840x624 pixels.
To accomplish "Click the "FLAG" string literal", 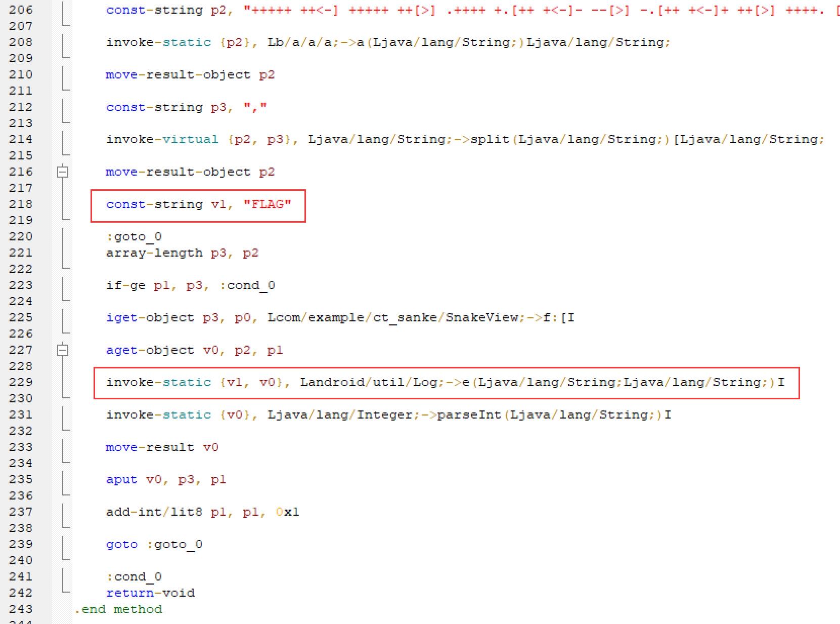I will [268, 204].
